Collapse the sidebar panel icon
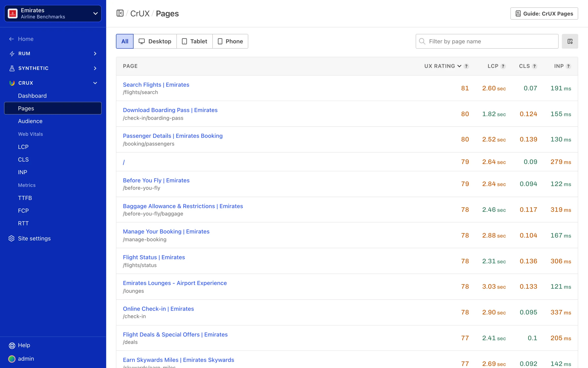 click(120, 13)
